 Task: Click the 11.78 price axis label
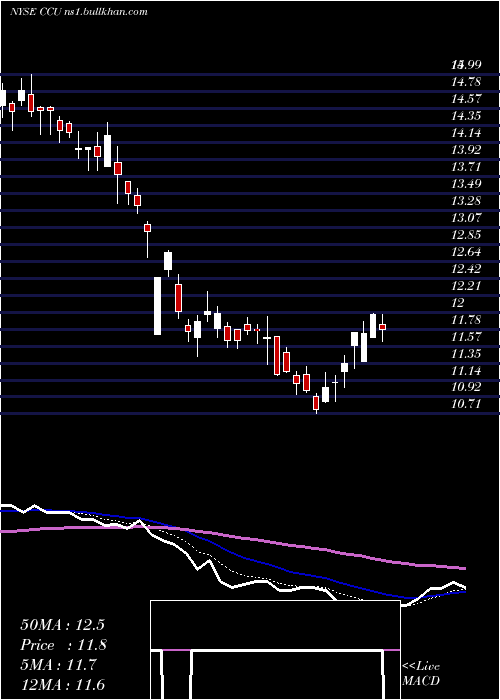point(466,320)
